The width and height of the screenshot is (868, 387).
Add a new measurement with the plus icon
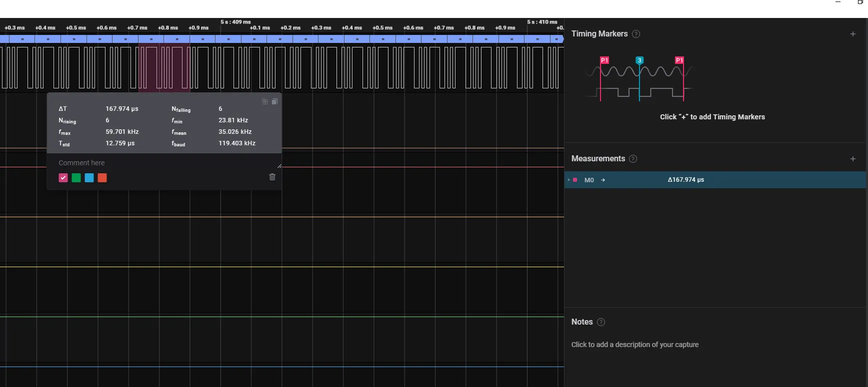(x=853, y=159)
